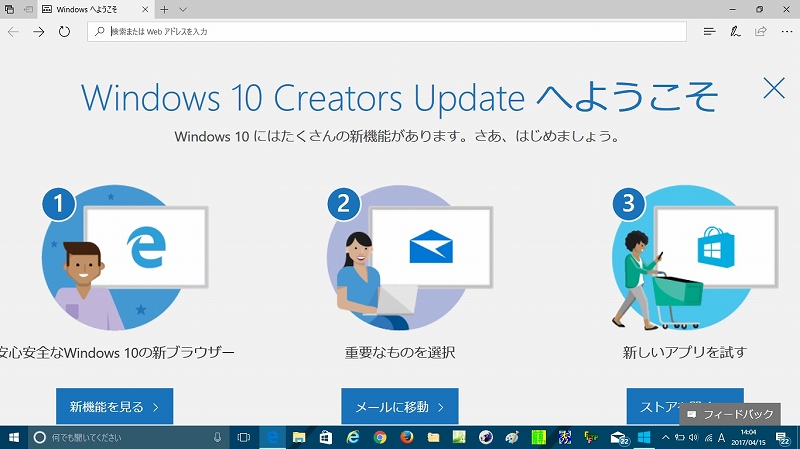This screenshot has width=800, height=449.
Task: Open the Windows Start menu
Action: point(14,437)
